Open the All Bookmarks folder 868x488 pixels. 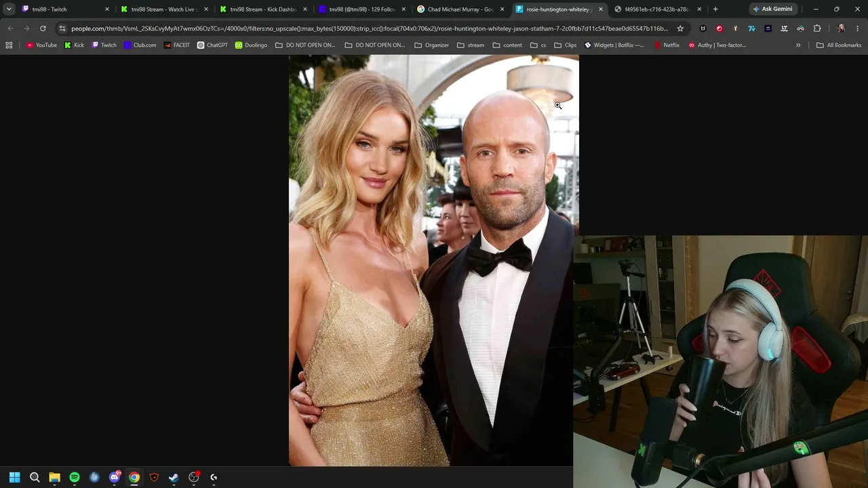click(839, 45)
